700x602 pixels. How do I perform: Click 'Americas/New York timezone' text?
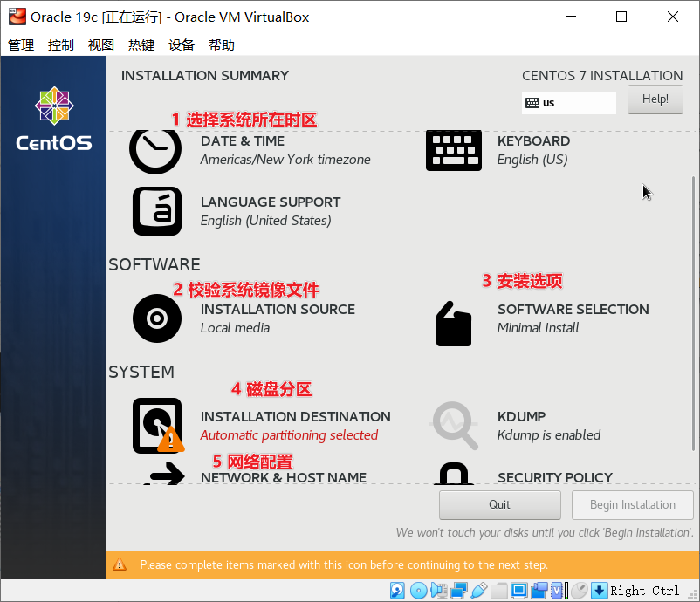tap(285, 160)
